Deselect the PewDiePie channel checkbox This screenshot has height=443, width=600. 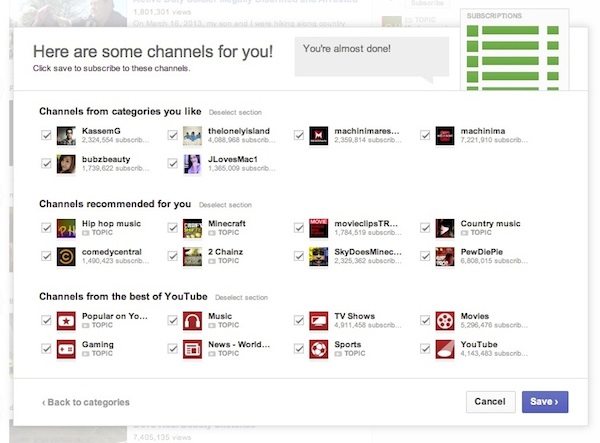pos(425,256)
